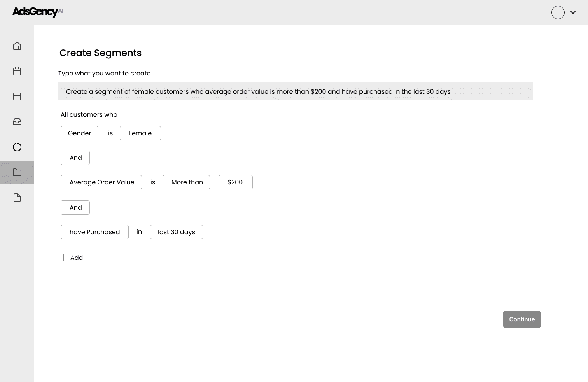The width and height of the screenshot is (588, 382).
Task: Toggle the first And connector
Action: 75,158
